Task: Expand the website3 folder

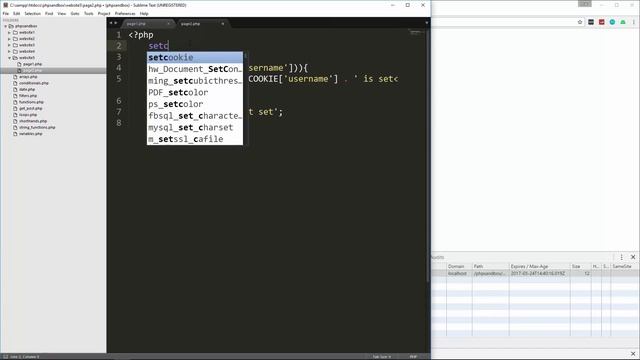Action: 9,45
